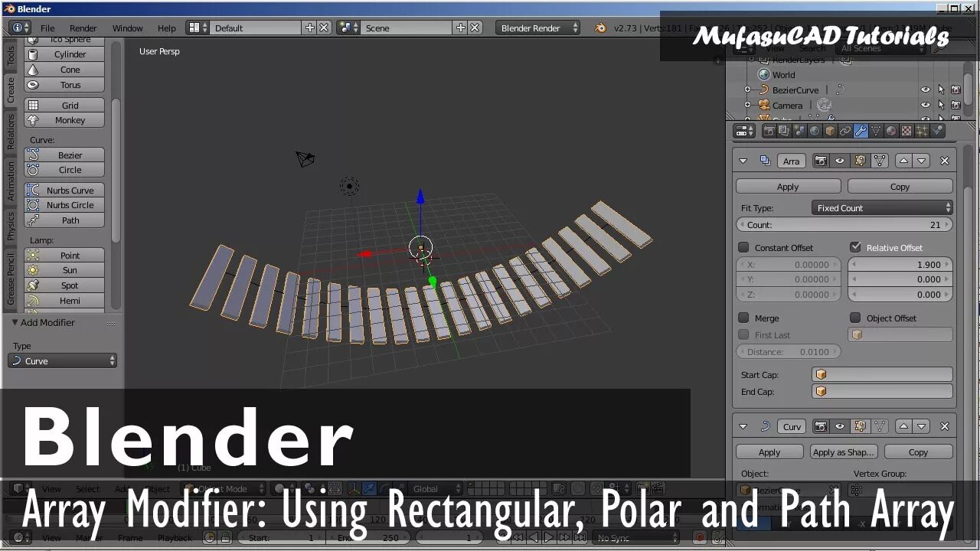Collapse the Curve modifier panel
The height and width of the screenshot is (551, 980).
tap(743, 426)
